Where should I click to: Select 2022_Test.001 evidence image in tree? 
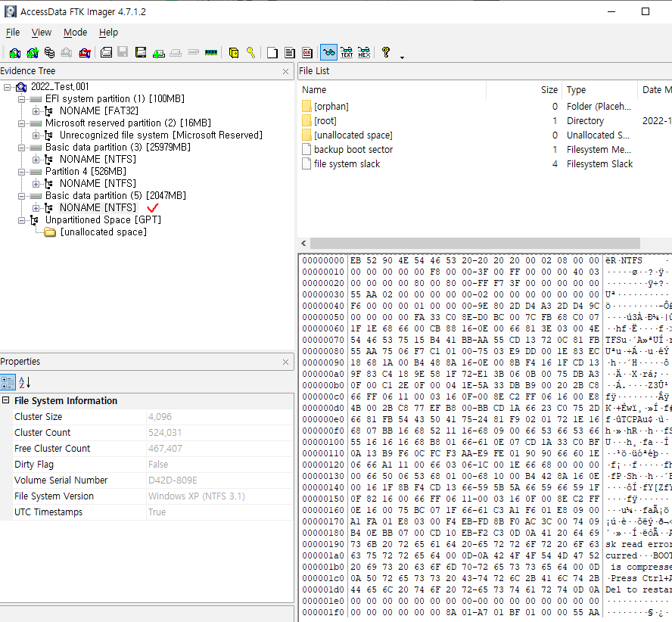[60, 86]
